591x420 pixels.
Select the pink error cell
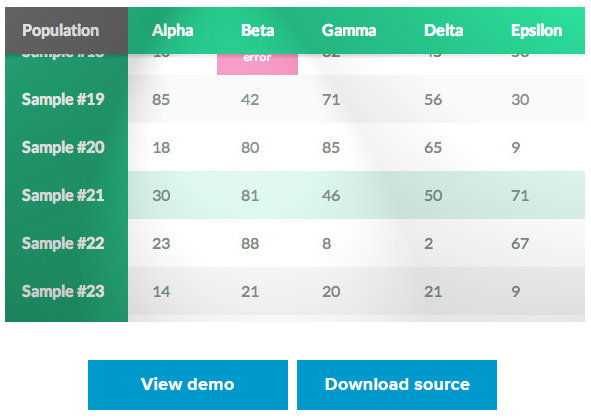coord(257,64)
